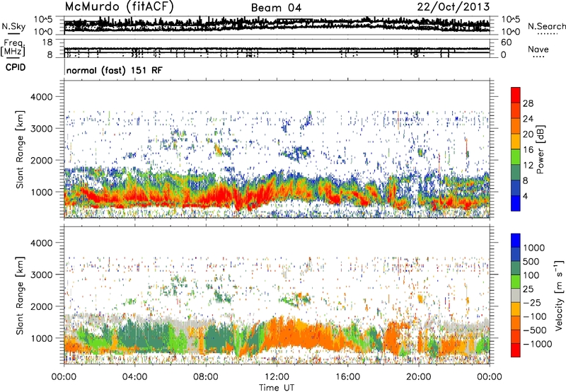Image resolution: width=566 pixels, height=392 pixels.
Task: Click the date '22/Oct/2013'
Action: click(454, 7)
